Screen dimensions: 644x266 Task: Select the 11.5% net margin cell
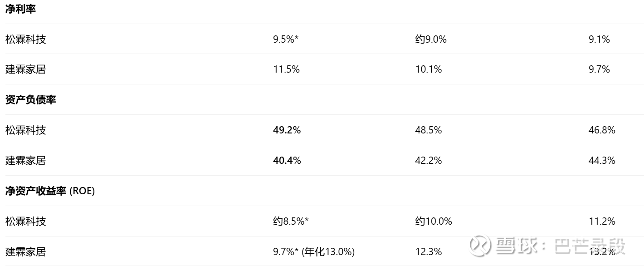point(286,69)
